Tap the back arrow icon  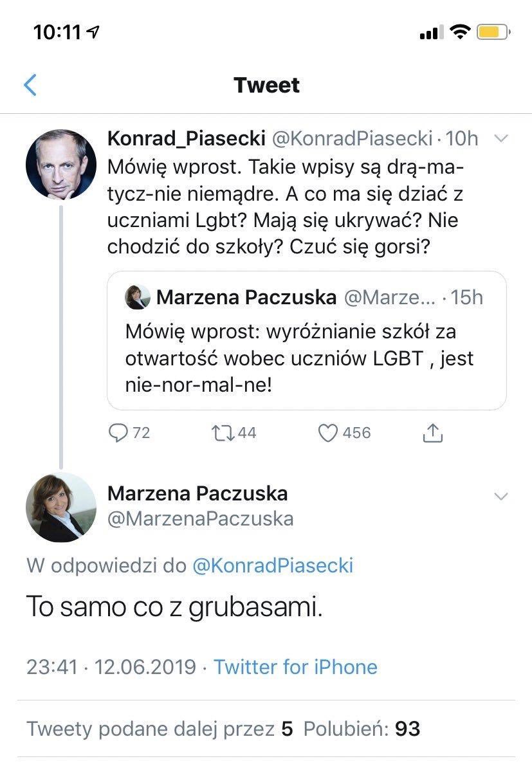click(x=30, y=85)
